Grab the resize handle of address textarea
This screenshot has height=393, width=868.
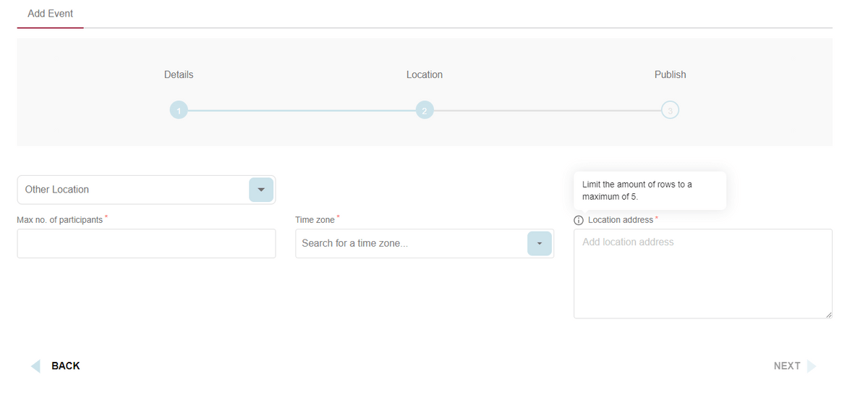click(x=828, y=315)
